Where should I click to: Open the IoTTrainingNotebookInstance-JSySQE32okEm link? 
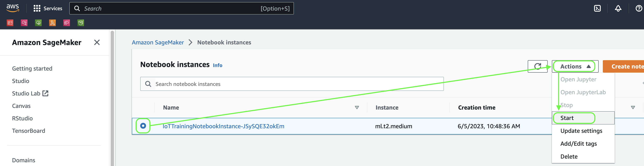[223, 126]
